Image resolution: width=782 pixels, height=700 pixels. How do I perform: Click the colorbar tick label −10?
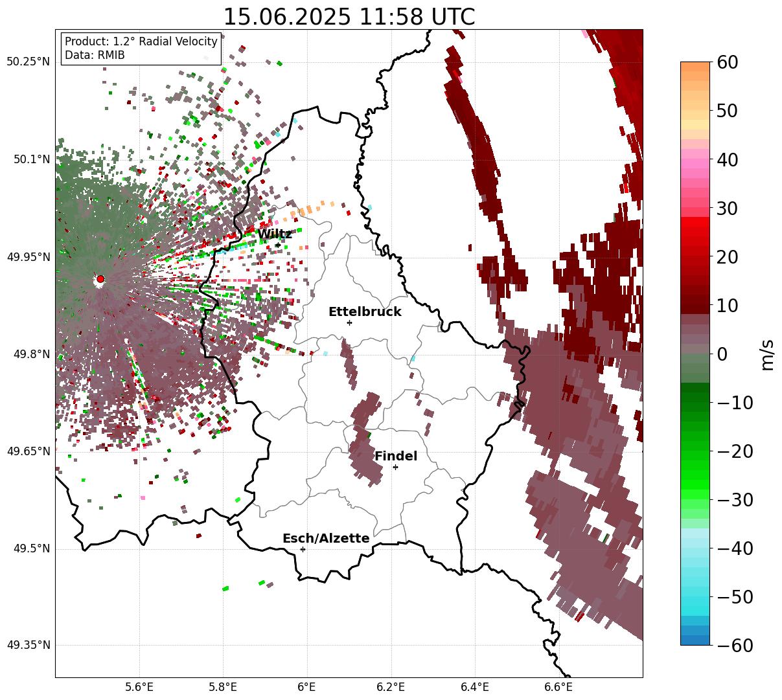click(735, 402)
